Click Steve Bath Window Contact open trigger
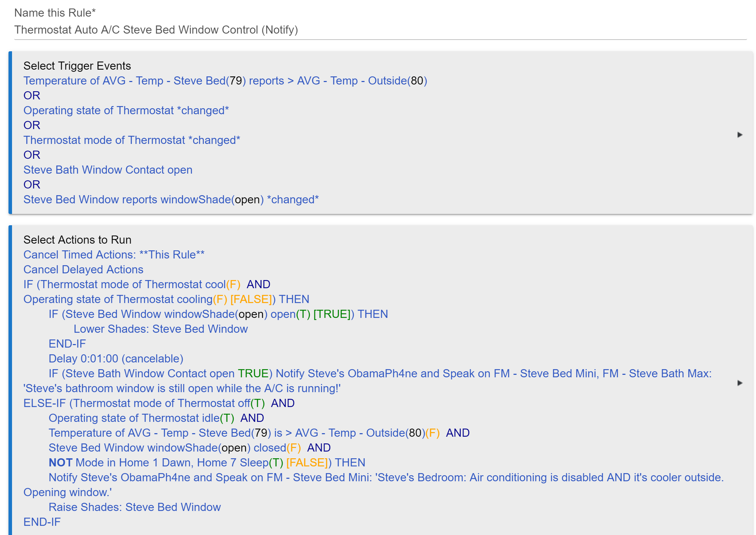This screenshot has height=535, width=756. (x=108, y=170)
